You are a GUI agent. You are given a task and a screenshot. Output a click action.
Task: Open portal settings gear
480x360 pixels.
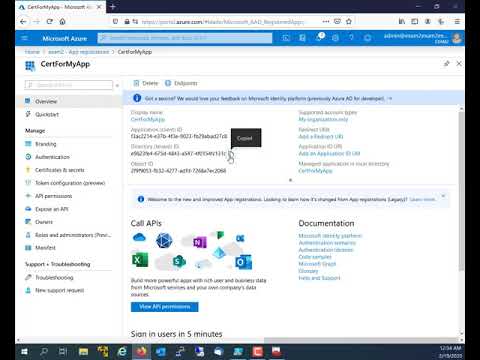click(335, 38)
